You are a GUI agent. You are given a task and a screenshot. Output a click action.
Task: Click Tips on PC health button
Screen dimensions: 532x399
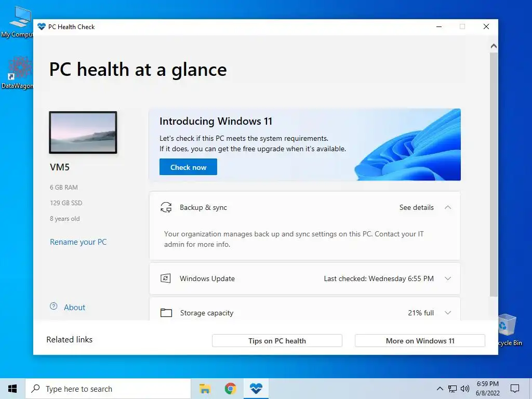[277, 341]
